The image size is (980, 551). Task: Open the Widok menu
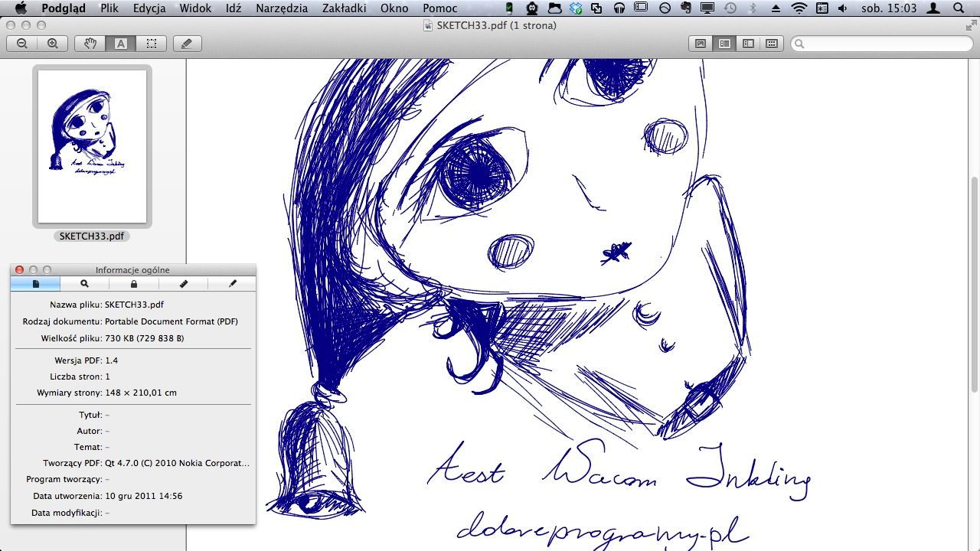(x=196, y=8)
